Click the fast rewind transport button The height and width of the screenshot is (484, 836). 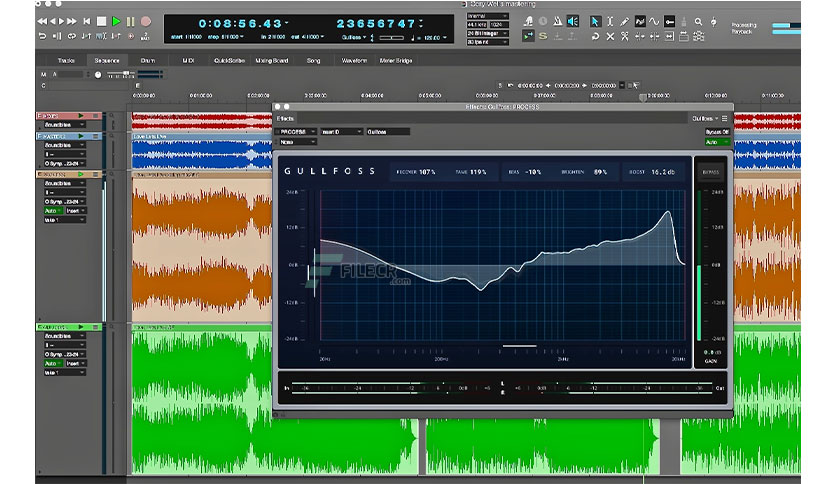42,21
